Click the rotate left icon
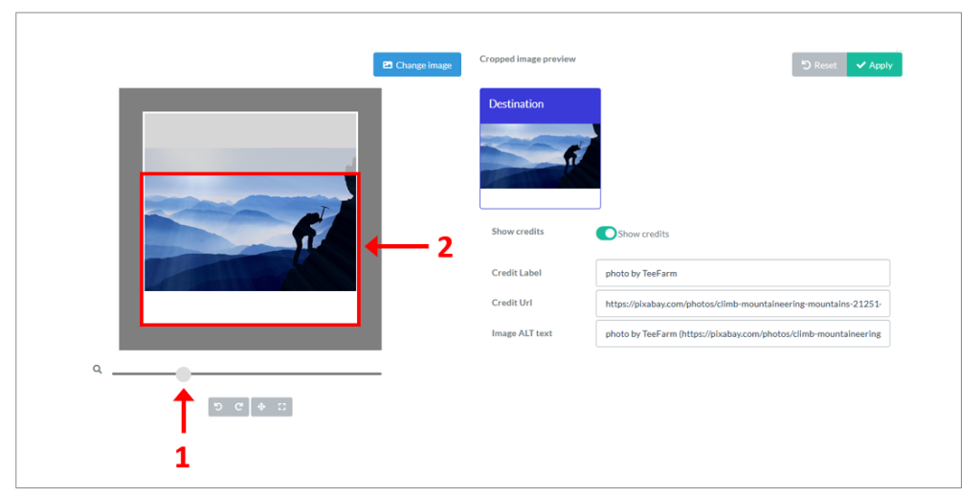This screenshot has width=980, height=497. click(218, 407)
